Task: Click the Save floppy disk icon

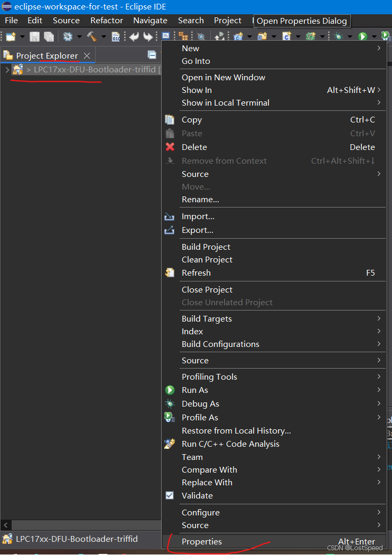Action: [x=34, y=36]
